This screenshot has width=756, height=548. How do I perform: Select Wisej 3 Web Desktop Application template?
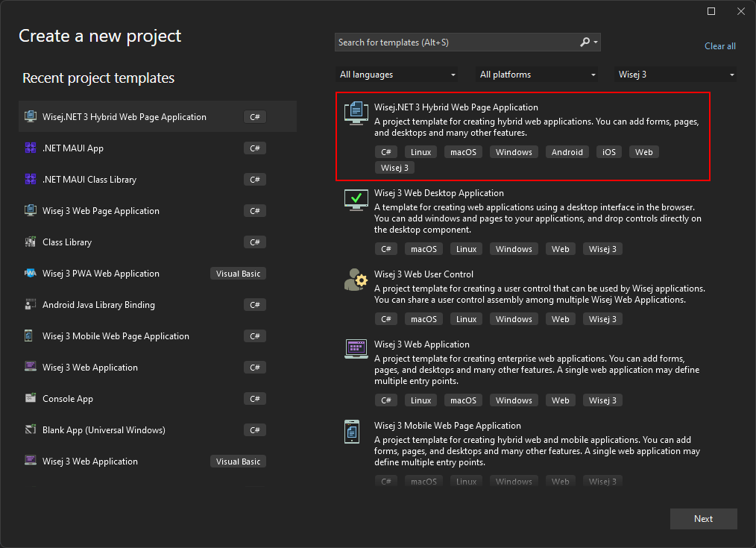pyautogui.click(x=523, y=221)
